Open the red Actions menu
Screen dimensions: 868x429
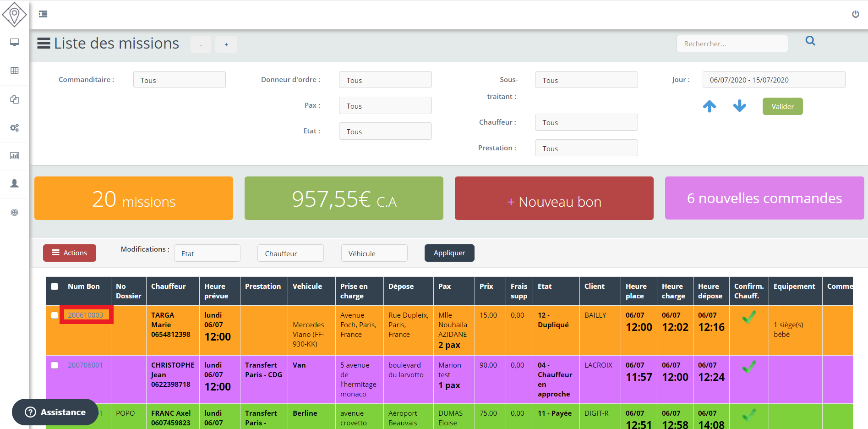[x=70, y=253]
